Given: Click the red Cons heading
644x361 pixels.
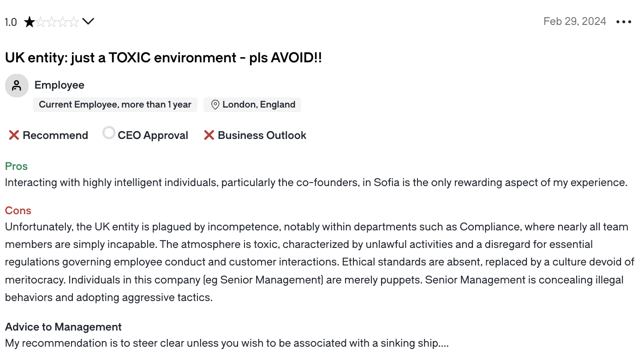Looking at the screenshot, I should [x=18, y=211].
